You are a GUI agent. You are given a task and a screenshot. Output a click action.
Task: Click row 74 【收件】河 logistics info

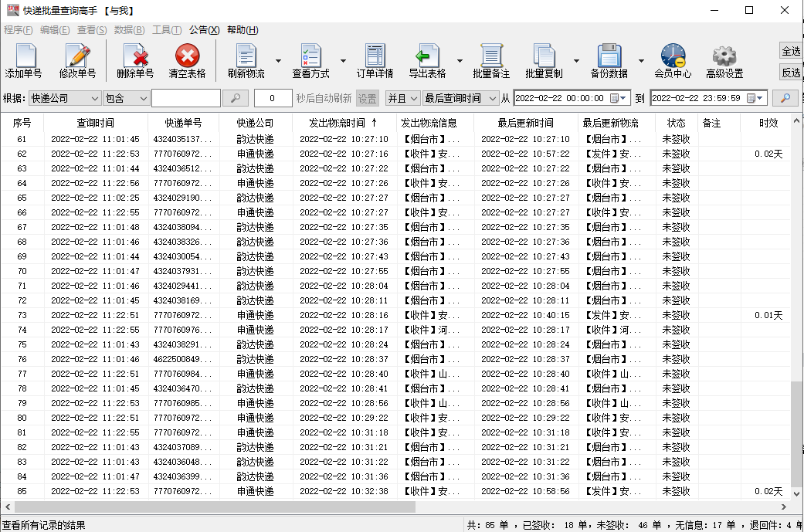[x=432, y=330]
